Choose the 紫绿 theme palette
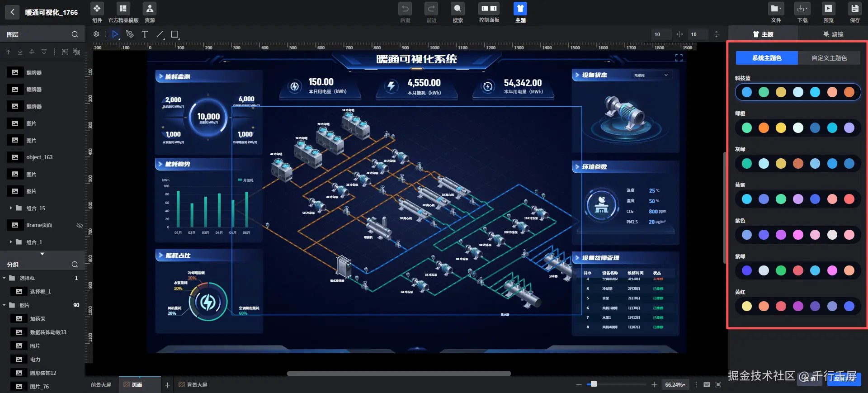 click(798, 270)
